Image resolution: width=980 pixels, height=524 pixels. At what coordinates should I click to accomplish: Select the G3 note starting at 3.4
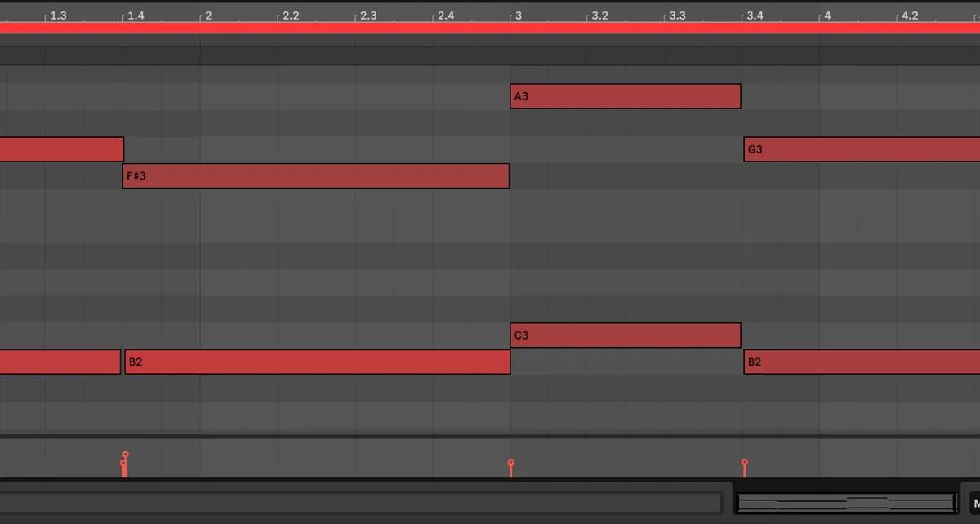862,149
